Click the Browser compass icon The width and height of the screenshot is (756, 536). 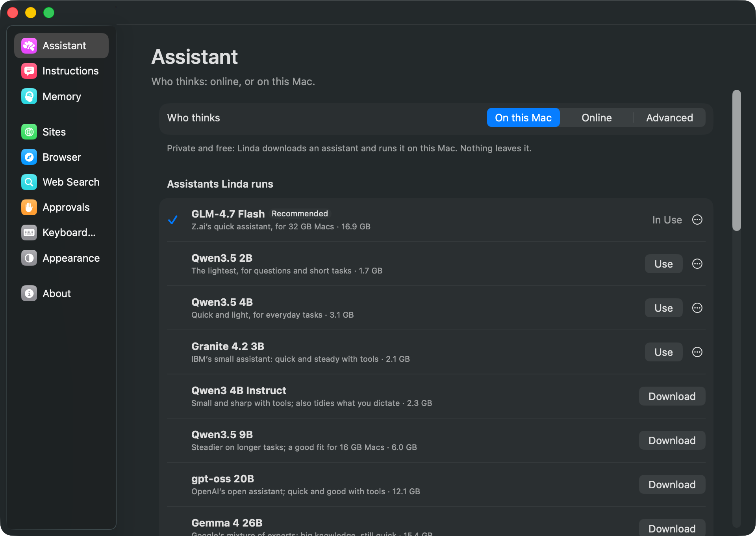pyautogui.click(x=29, y=157)
